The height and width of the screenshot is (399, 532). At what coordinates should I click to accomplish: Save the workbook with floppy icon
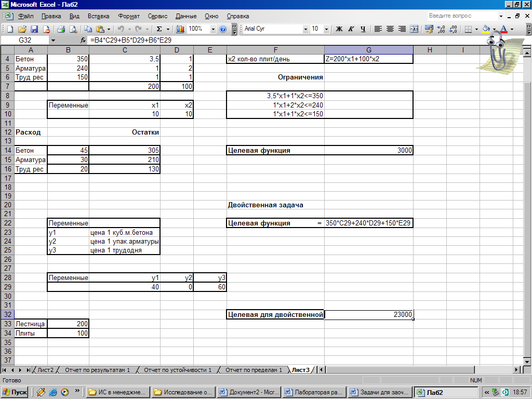[34, 29]
